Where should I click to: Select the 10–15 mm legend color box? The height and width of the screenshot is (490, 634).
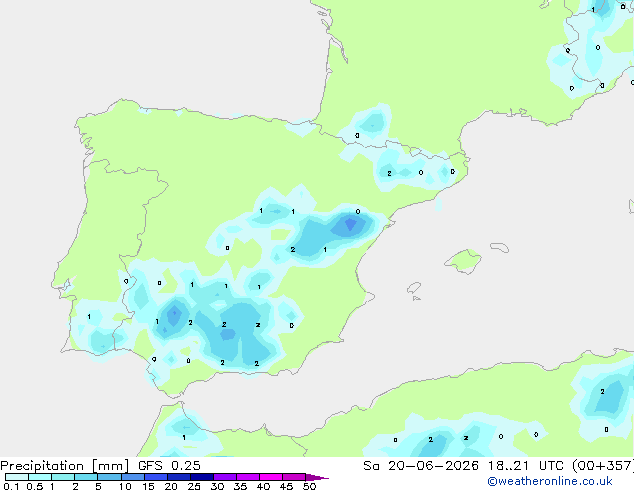coord(132,477)
